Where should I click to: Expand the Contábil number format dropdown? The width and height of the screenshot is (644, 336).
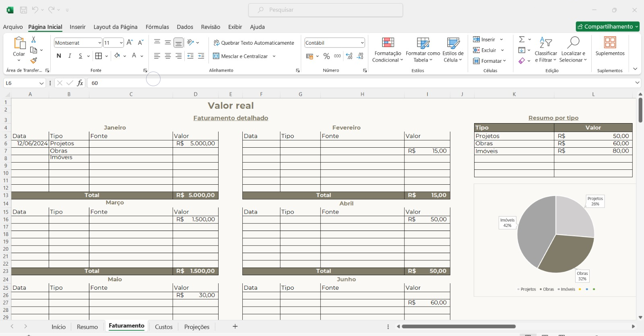[x=362, y=43]
